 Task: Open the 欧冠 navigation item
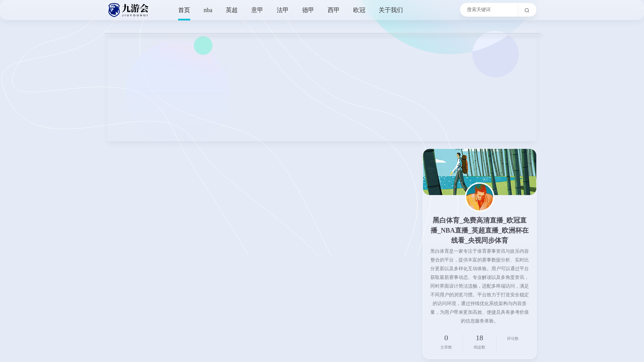(x=359, y=10)
